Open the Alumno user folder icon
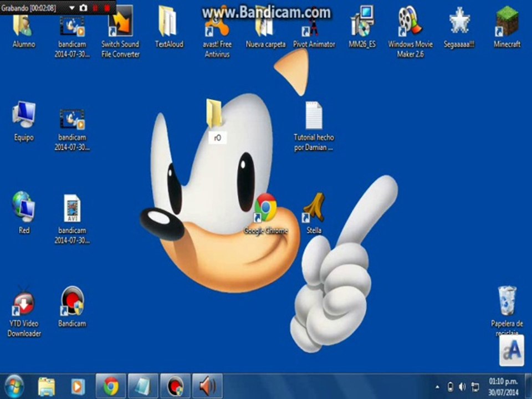Viewport: 532px width, 399px height. [23, 30]
